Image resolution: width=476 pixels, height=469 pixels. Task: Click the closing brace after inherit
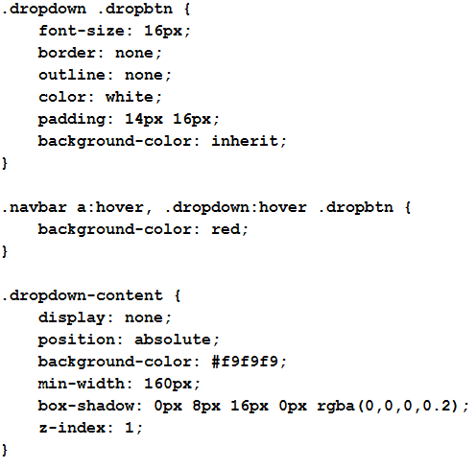coord(5,163)
